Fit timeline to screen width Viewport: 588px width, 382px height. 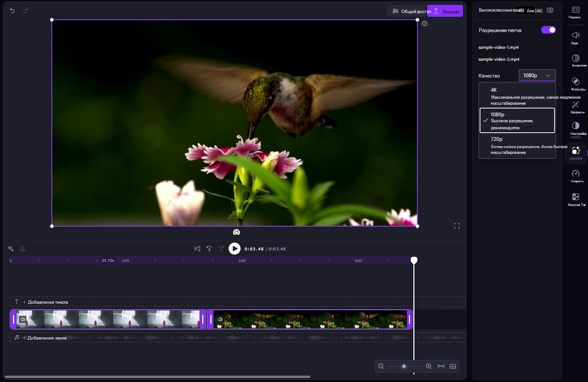441,366
